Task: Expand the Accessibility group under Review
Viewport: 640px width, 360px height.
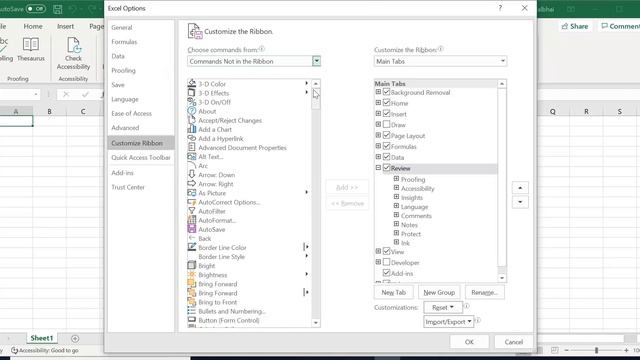Action: (x=396, y=188)
